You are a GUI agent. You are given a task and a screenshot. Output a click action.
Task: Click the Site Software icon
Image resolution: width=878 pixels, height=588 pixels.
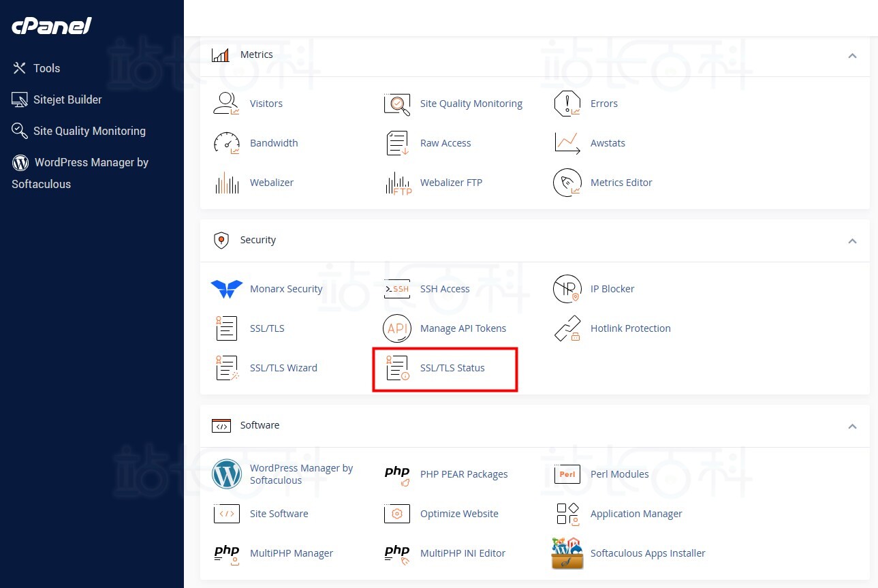coord(226,514)
